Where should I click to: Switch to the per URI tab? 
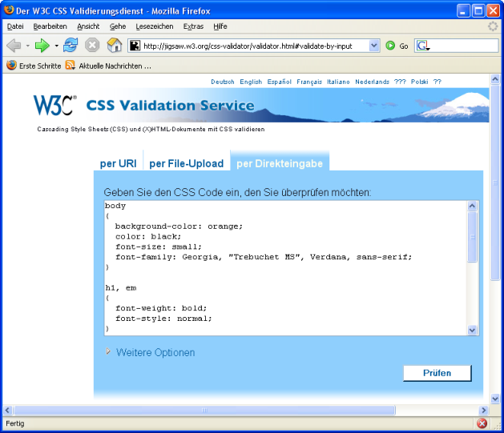point(119,163)
